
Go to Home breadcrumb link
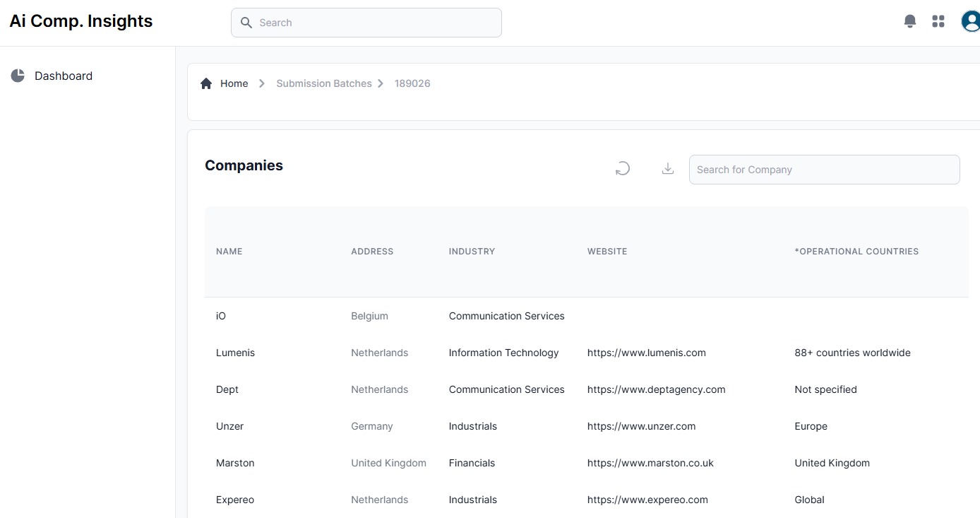coord(234,83)
